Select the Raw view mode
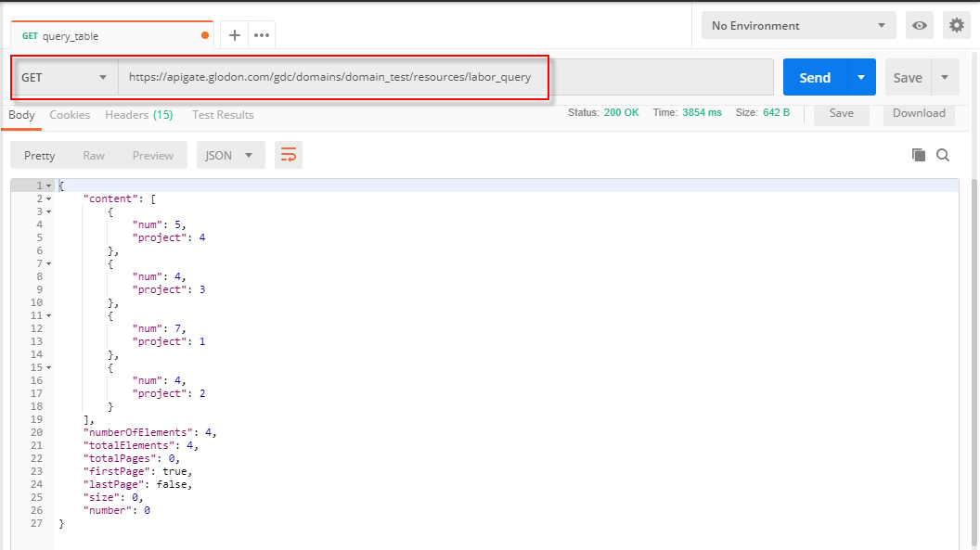Viewport: 980px width, 550px height. (x=94, y=156)
